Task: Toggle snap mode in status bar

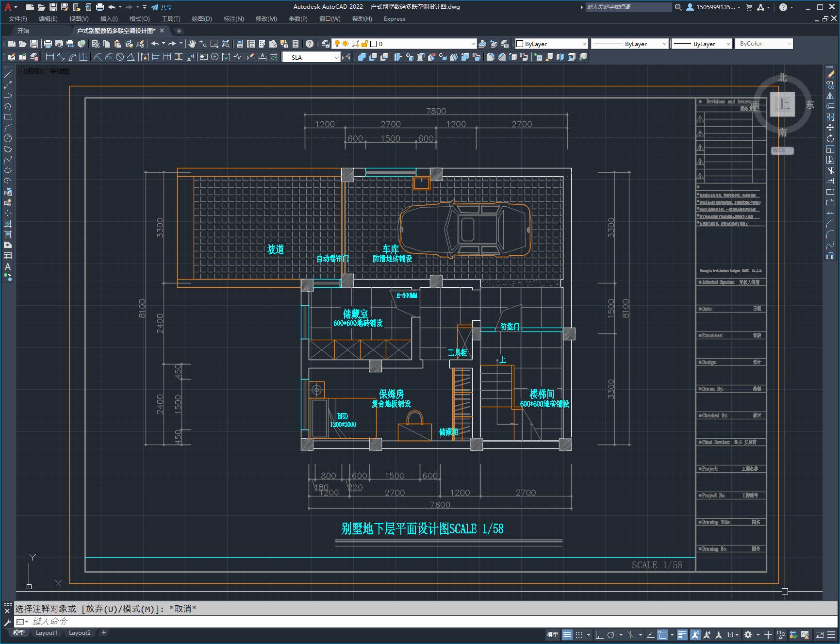Action: click(x=579, y=634)
